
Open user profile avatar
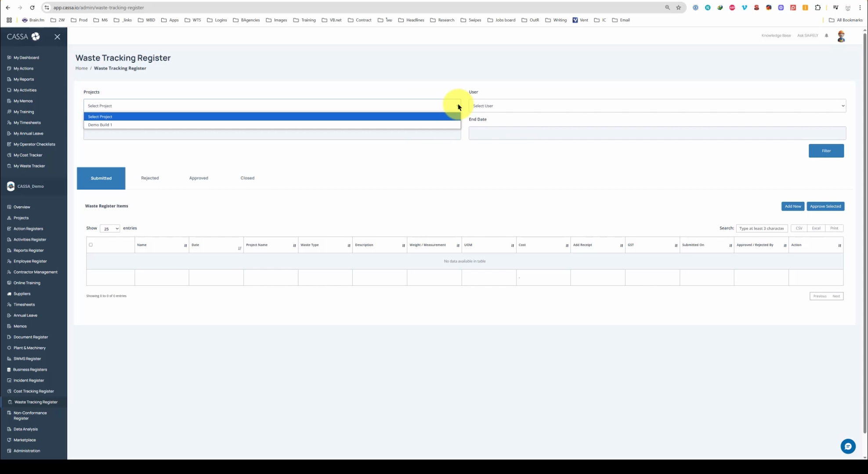point(841,36)
